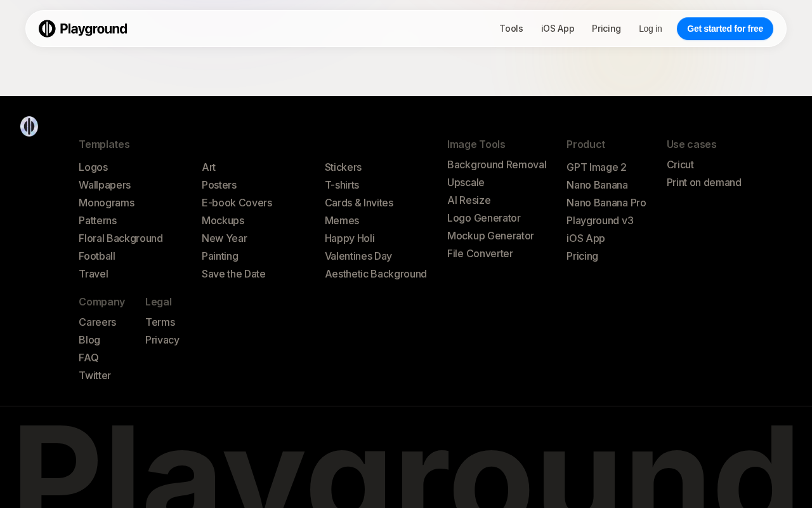Screen dimensions: 812x508
Task: Open the File Converter tool link
Action: (x=480, y=253)
